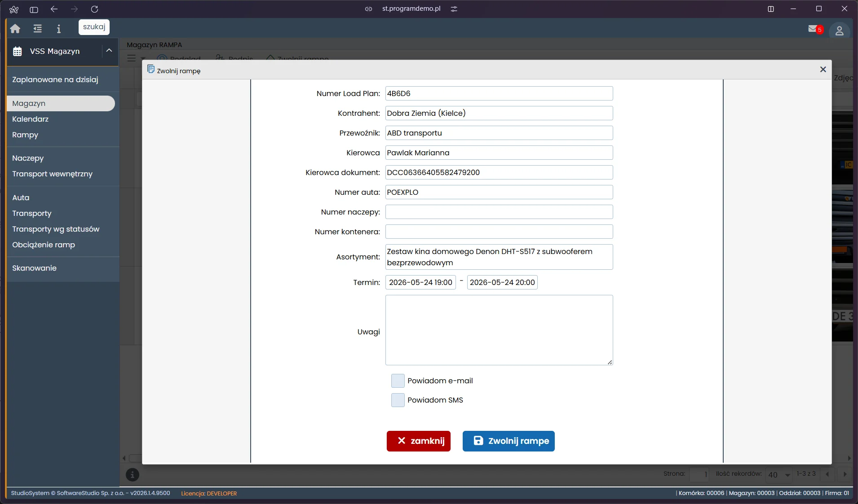858x504 pixels.
Task: Open Obciążenie ramp in sidebar
Action: click(44, 245)
